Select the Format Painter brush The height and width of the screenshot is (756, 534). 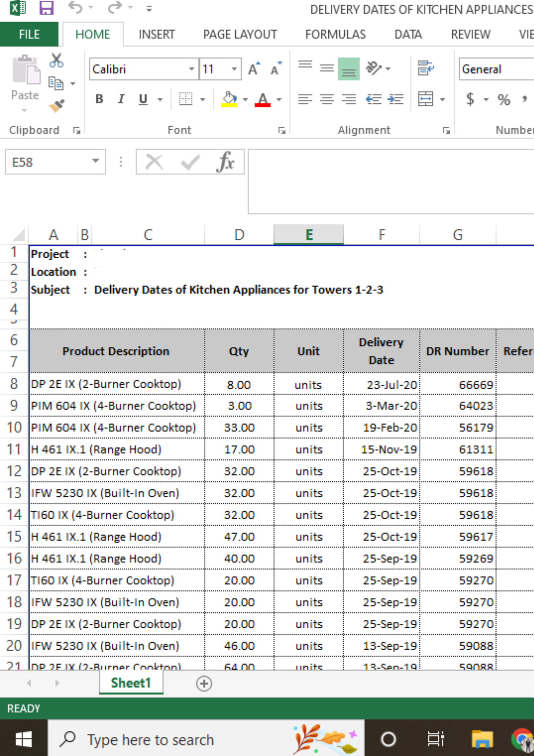coord(57,106)
